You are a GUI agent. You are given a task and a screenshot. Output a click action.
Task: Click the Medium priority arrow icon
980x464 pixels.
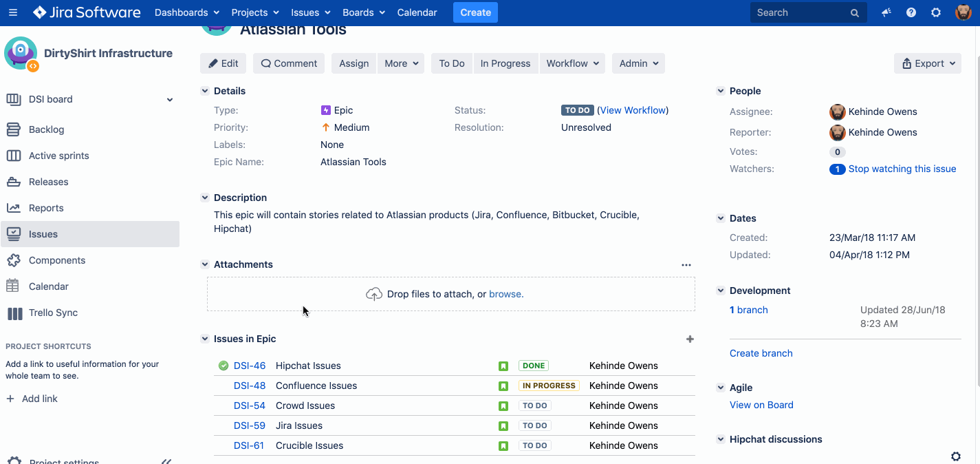click(326, 127)
